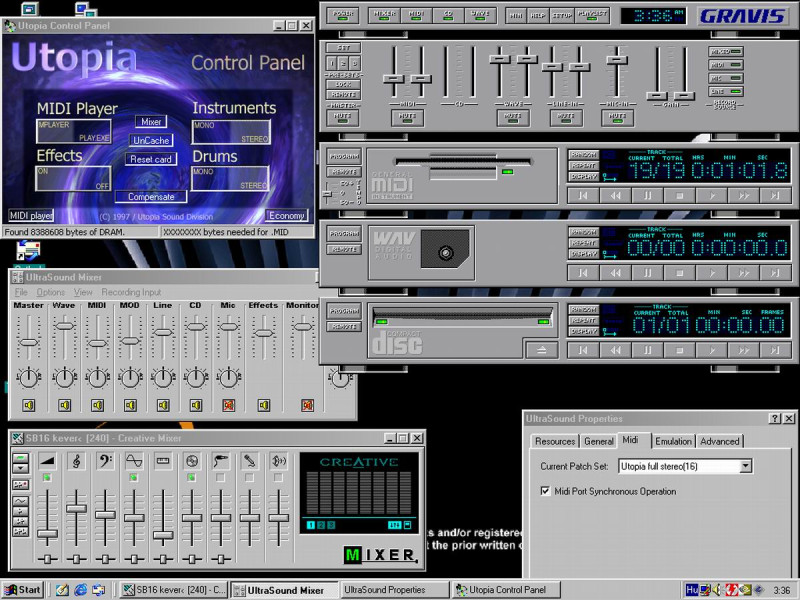Screen dimensions: 800x600
Task: Mute the Master channel in UltraSound Mixer
Action: pyautogui.click(x=29, y=405)
